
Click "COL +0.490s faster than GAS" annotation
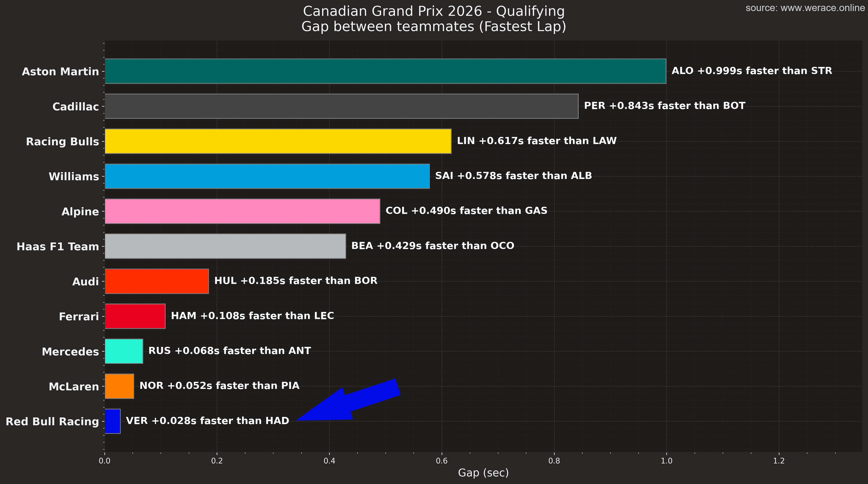466,211
